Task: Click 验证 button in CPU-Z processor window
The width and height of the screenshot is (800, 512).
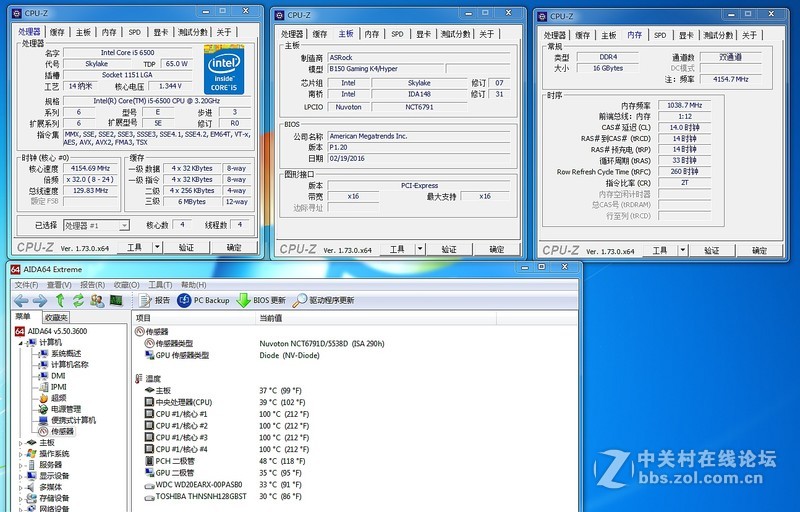Action: coord(186,247)
